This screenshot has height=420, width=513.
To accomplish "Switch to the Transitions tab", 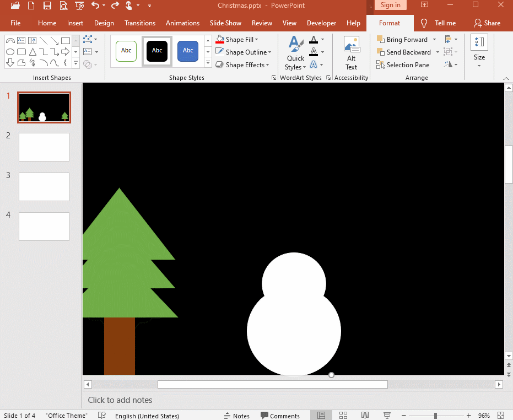I will [140, 23].
